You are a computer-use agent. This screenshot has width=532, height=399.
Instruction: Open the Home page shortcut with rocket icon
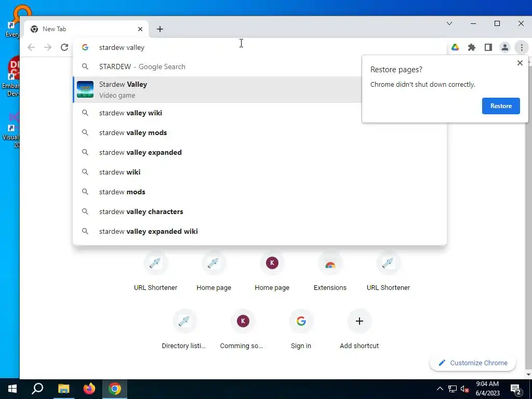214,271
